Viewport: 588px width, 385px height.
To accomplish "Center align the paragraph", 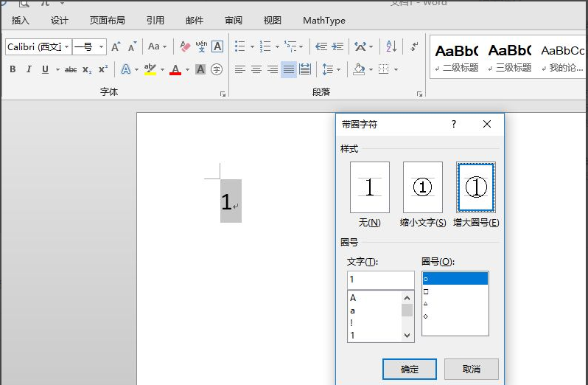I will click(x=256, y=69).
